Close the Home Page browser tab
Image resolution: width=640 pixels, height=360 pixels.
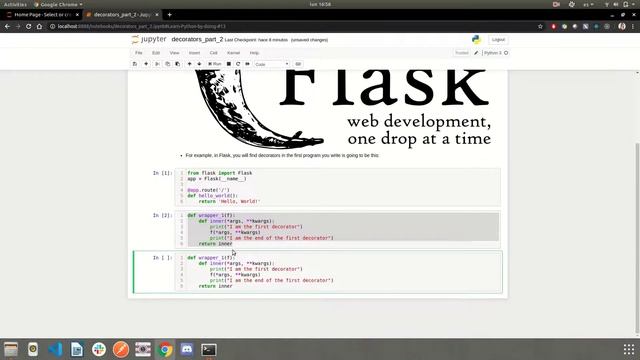click(77, 15)
